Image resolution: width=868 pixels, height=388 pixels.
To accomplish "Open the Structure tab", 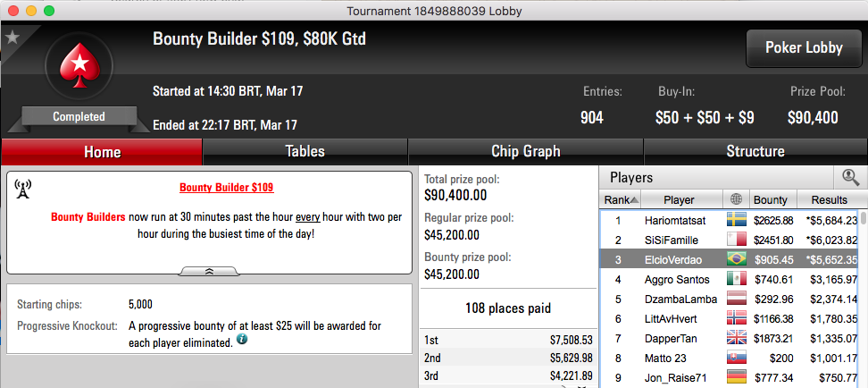I will pyautogui.click(x=755, y=151).
